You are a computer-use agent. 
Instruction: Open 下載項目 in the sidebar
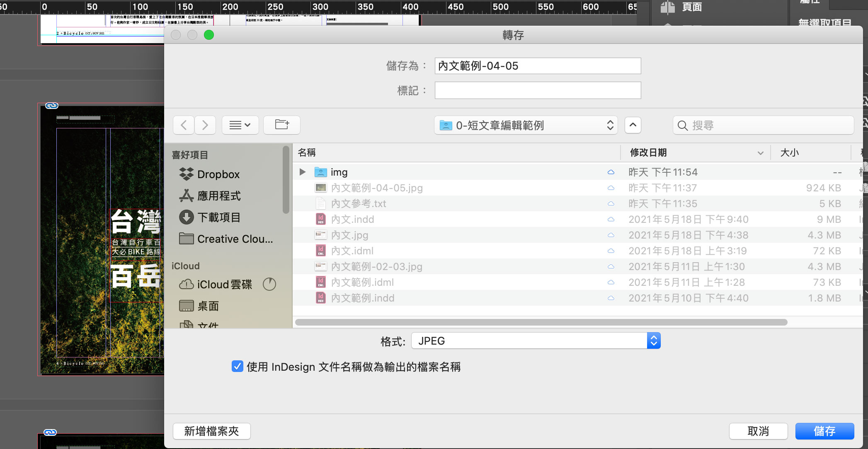tap(218, 217)
